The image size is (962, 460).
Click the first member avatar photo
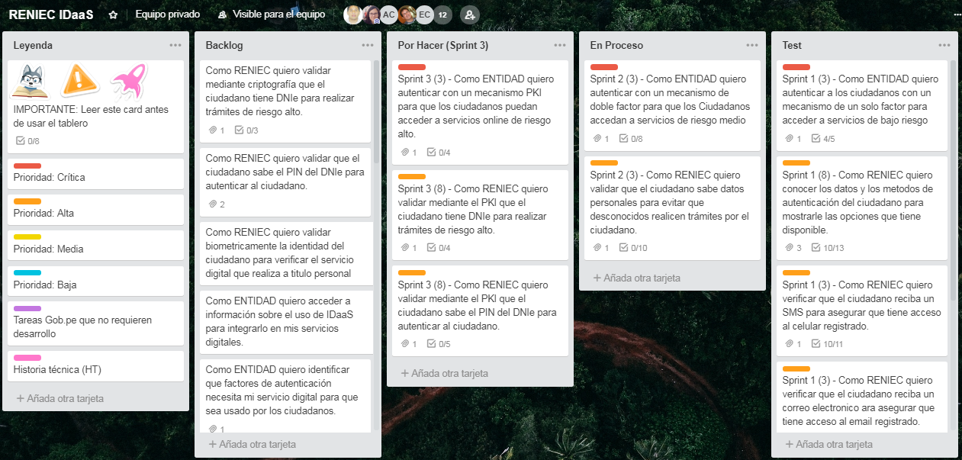352,15
